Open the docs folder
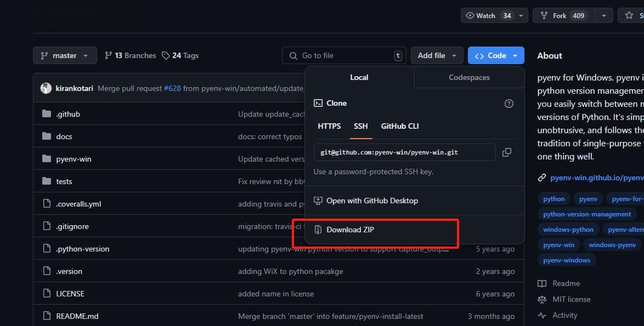 (x=64, y=136)
